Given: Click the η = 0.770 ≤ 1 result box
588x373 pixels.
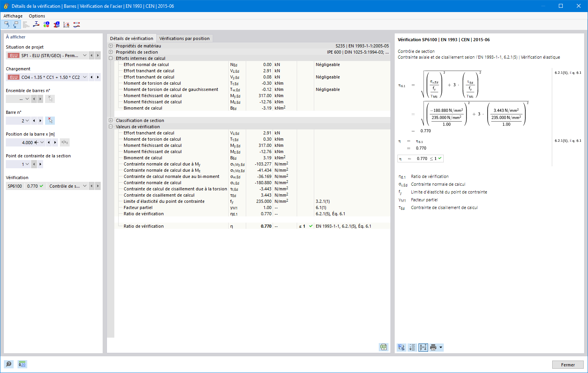Looking at the screenshot, I should [x=420, y=159].
